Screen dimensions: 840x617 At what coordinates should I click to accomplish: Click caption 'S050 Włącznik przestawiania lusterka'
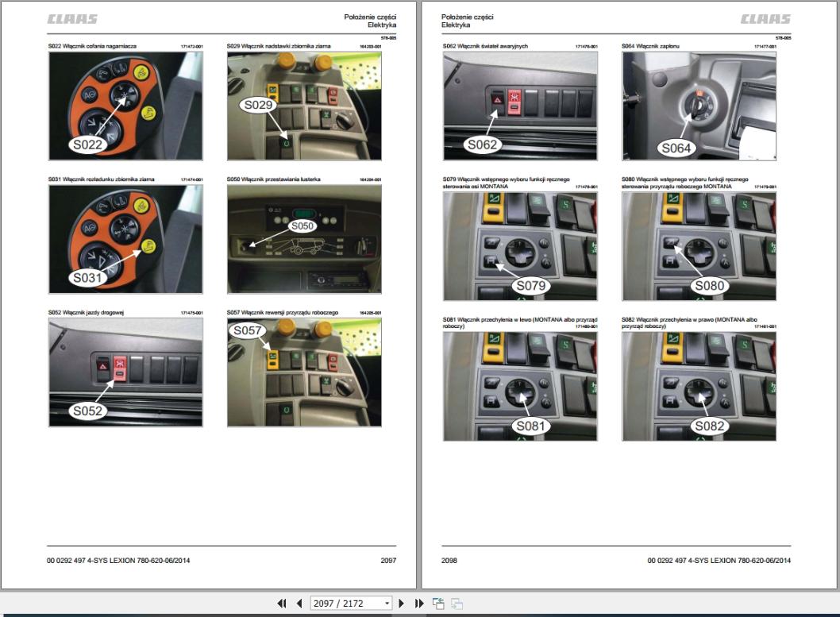click(x=273, y=179)
